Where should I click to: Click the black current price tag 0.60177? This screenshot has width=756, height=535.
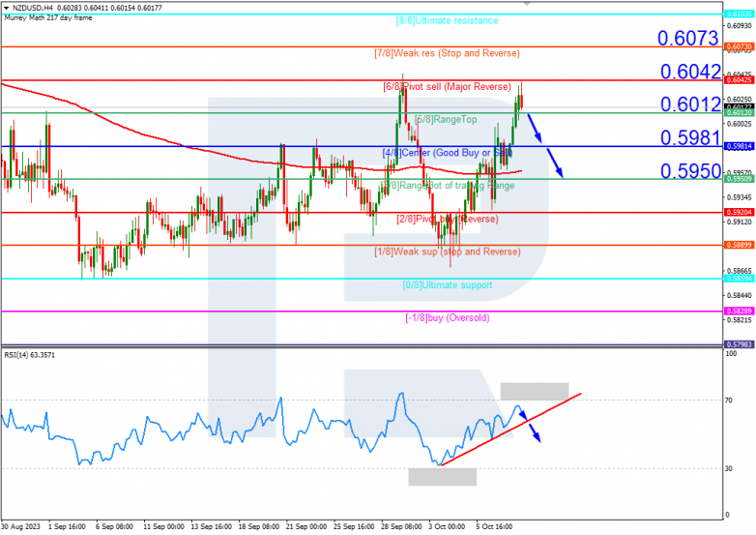739,106
